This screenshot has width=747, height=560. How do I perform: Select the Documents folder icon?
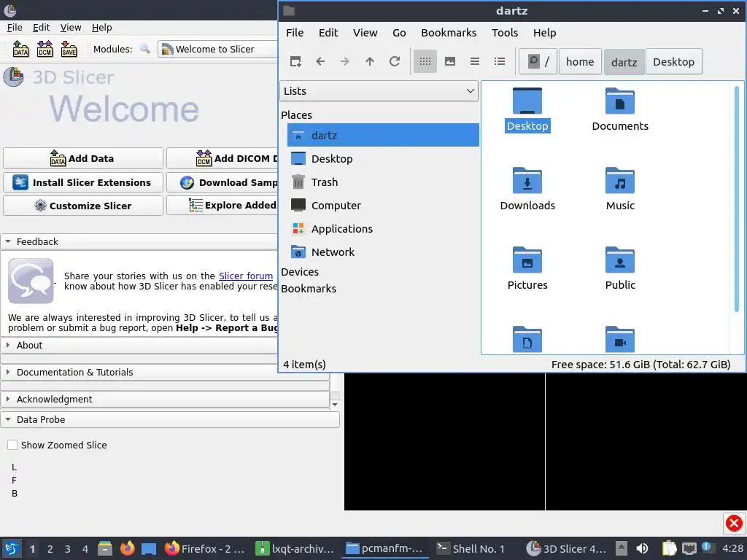click(620, 101)
